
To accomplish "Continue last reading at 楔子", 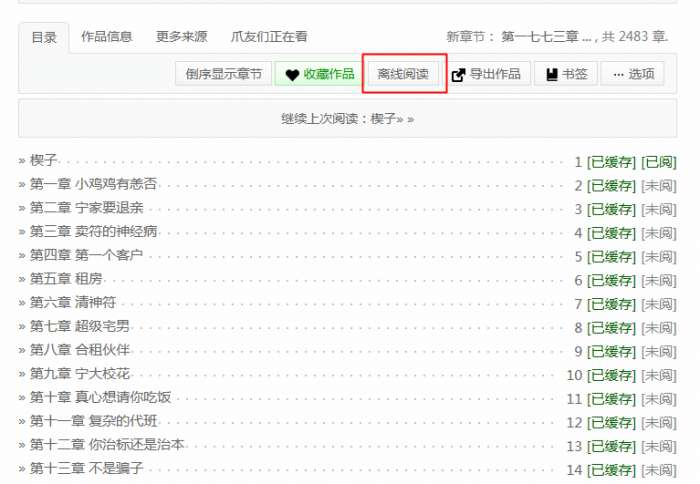I will [347, 119].
